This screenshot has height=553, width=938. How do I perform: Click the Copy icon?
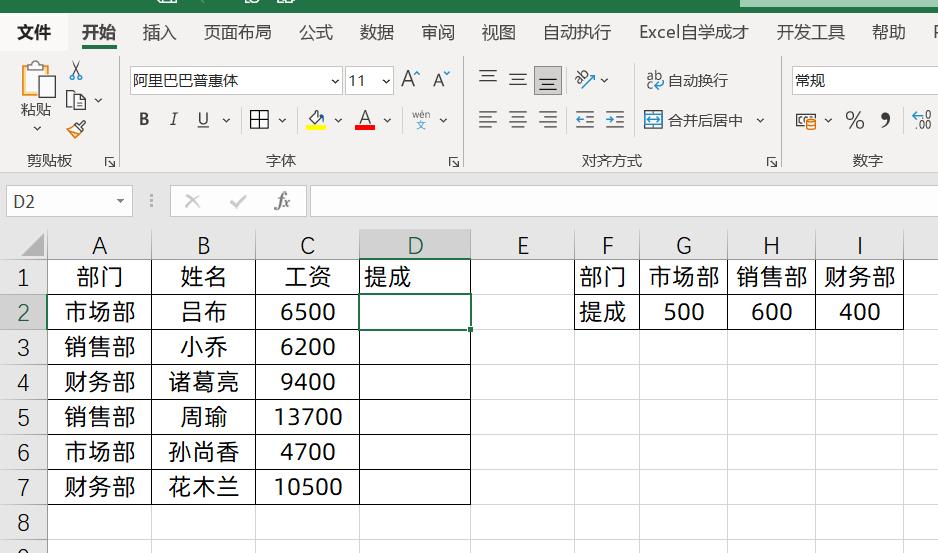pos(76,100)
